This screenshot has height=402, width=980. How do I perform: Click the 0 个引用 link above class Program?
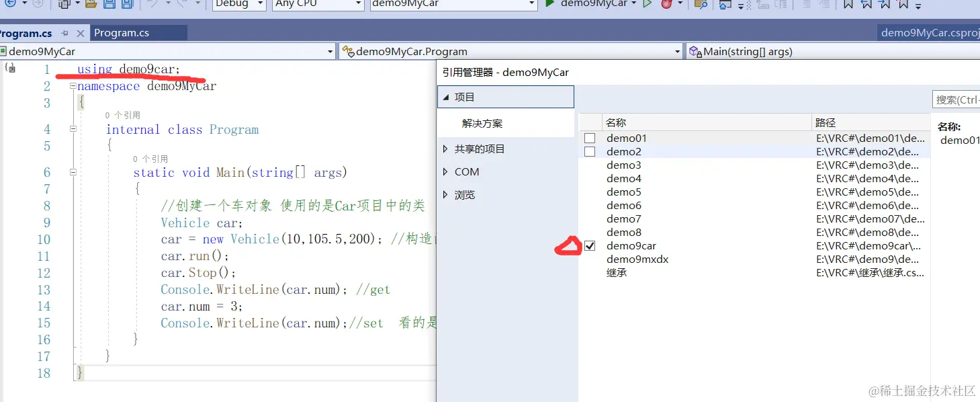pos(122,116)
